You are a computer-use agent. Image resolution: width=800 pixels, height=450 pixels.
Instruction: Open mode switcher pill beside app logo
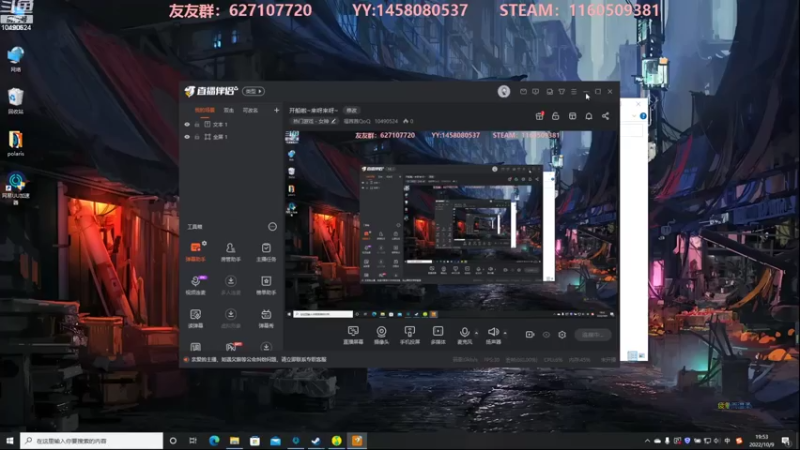pyautogui.click(x=253, y=91)
